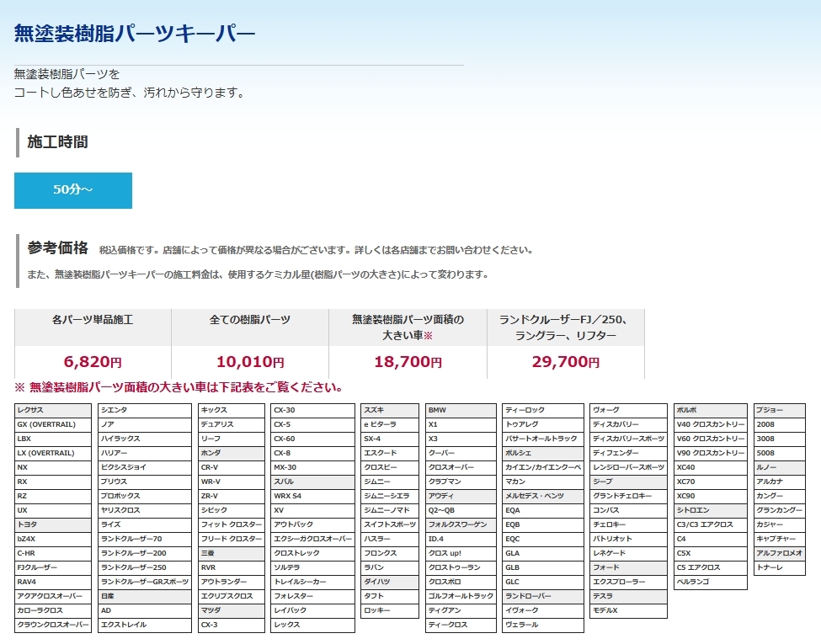Viewport: 821px width, 644px height.
Task: Select the ランドクルーザーGRスポーツ cell
Action: pyautogui.click(x=145, y=582)
